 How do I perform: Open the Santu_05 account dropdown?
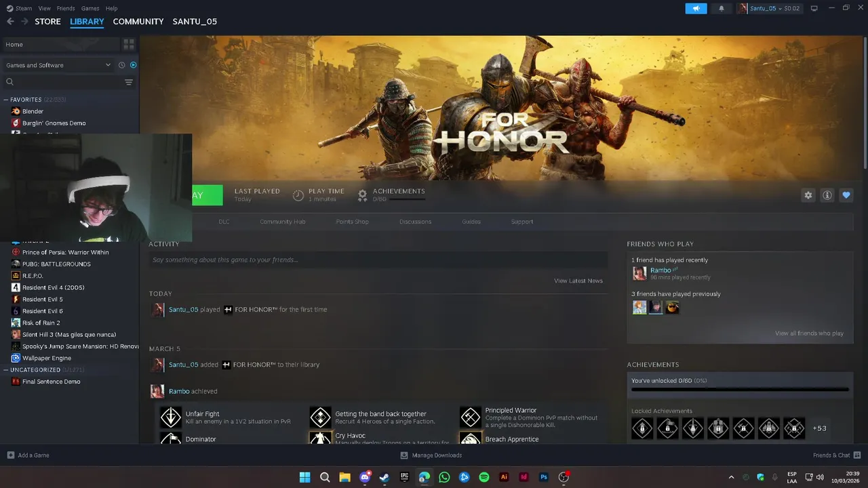[770, 8]
